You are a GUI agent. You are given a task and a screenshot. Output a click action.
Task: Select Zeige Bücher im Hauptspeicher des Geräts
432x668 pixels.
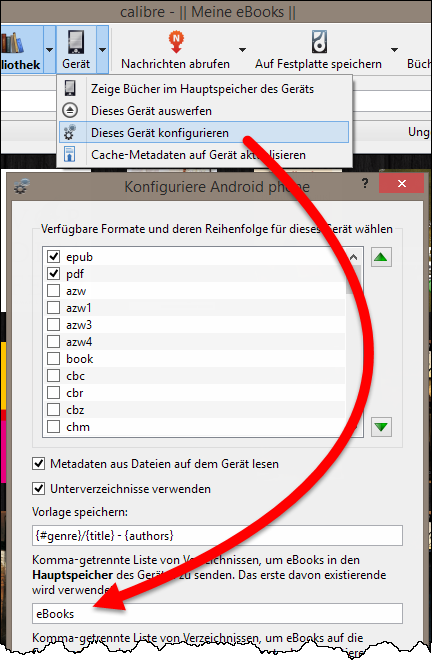click(x=204, y=89)
